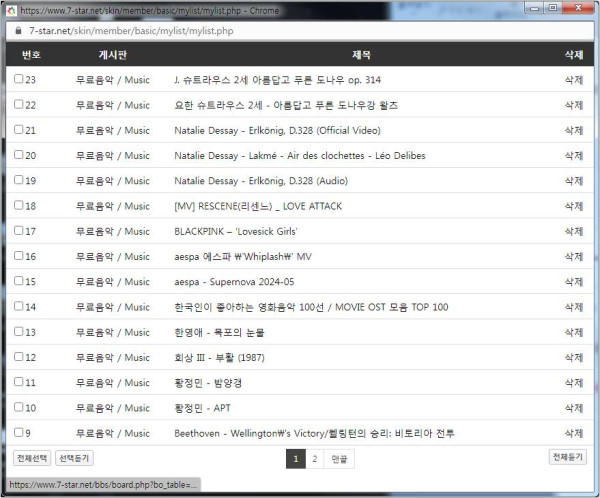The image size is (600, 498).
Task: Select the checkbox for row 9
Action: point(19,433)
